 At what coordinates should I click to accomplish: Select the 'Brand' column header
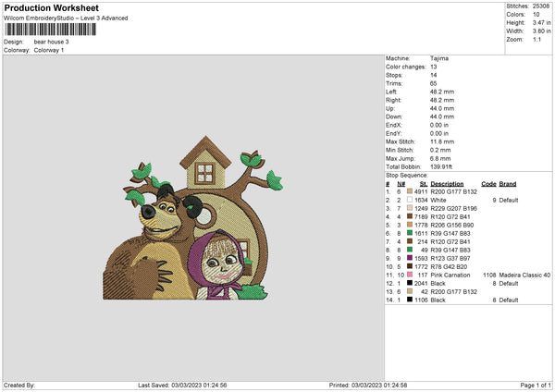(508, 184)
